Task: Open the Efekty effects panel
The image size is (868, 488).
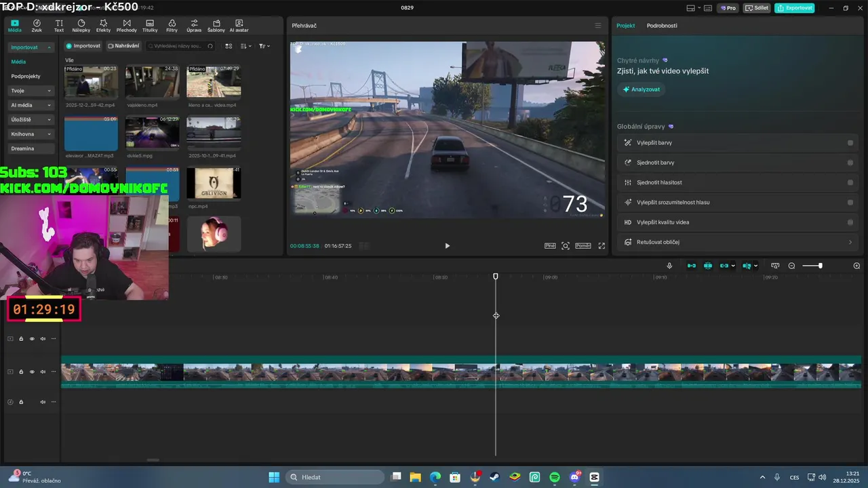Action: pos(103,26)
